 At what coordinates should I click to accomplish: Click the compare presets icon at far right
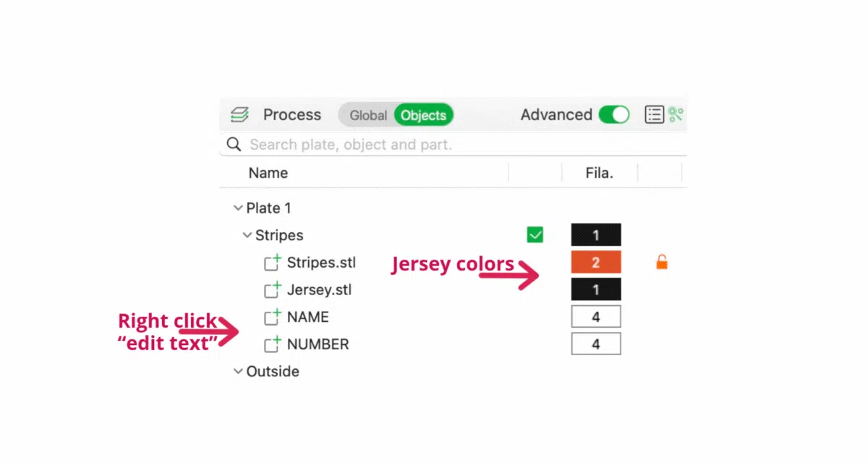[x=676, y=114]
